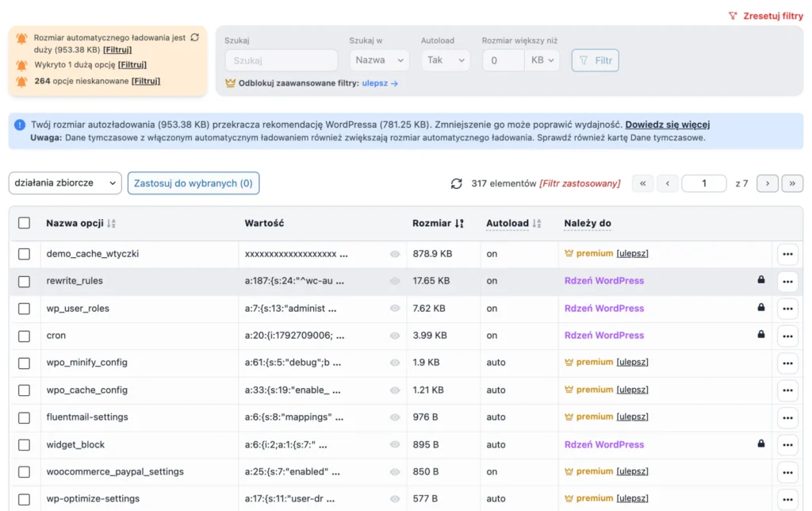Open the actions menu for rewrite_rules

(x=787, y=282)
